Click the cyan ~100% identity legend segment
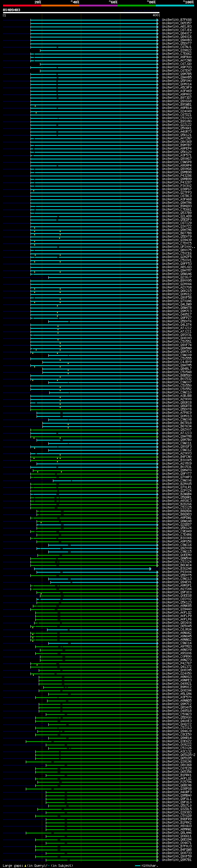The height and width of the screenshot is (868, 197). pos(175,6)
